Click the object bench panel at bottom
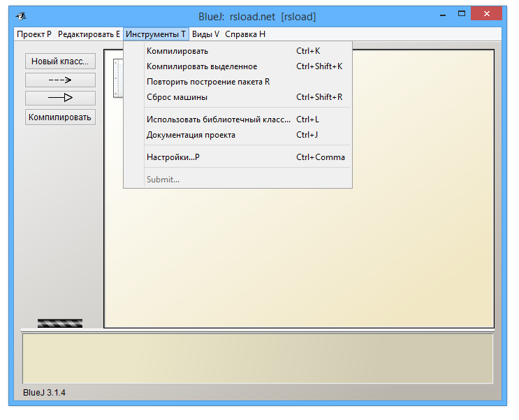The width and height of the screenshot is (519, 420). pos(258,359)
